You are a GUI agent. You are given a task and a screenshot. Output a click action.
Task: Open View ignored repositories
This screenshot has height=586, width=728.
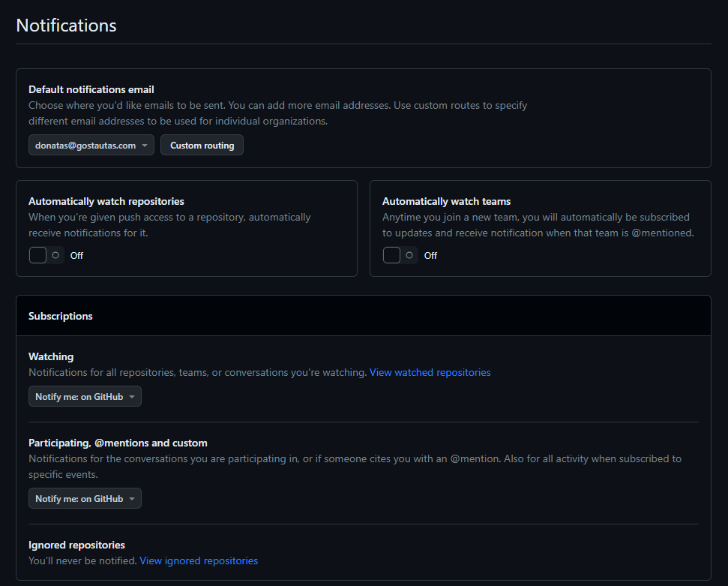198,560
